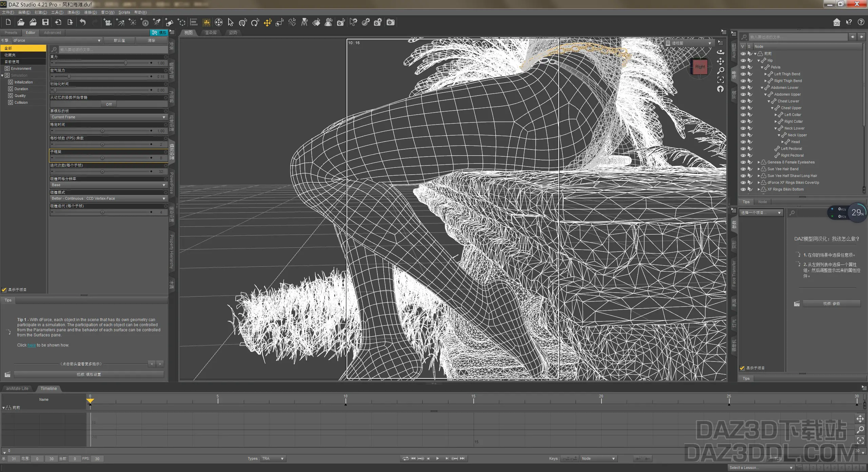Click the Open file folder icon
The width and height of the screenshot is (868, 472).
21,22
